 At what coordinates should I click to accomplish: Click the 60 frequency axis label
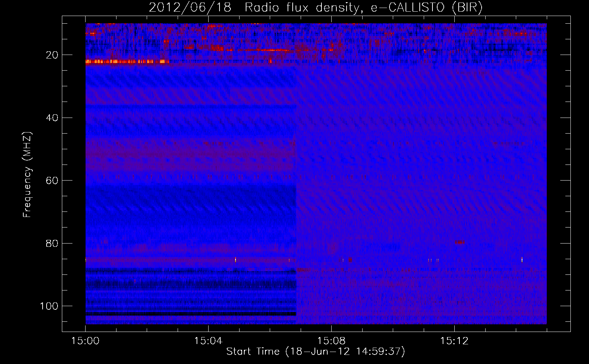coord(52,181)
